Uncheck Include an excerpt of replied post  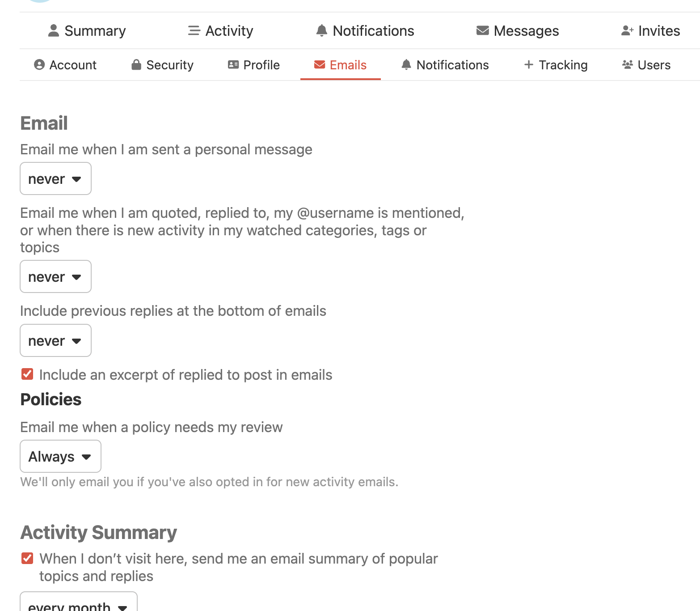[27, 374]
